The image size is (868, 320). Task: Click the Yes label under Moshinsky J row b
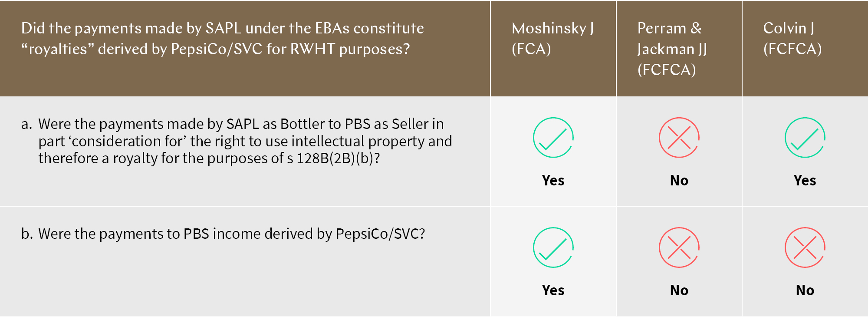point(553,290)
